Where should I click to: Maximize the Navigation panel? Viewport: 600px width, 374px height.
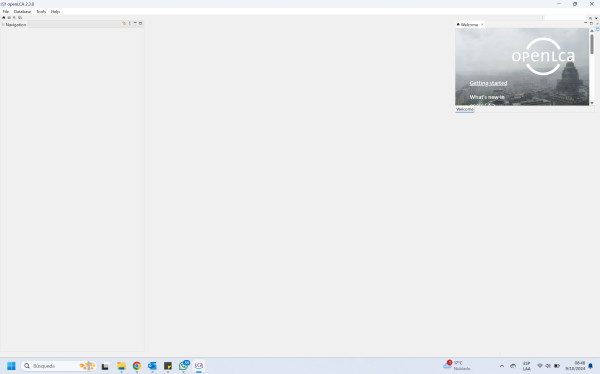coord(140,23)
